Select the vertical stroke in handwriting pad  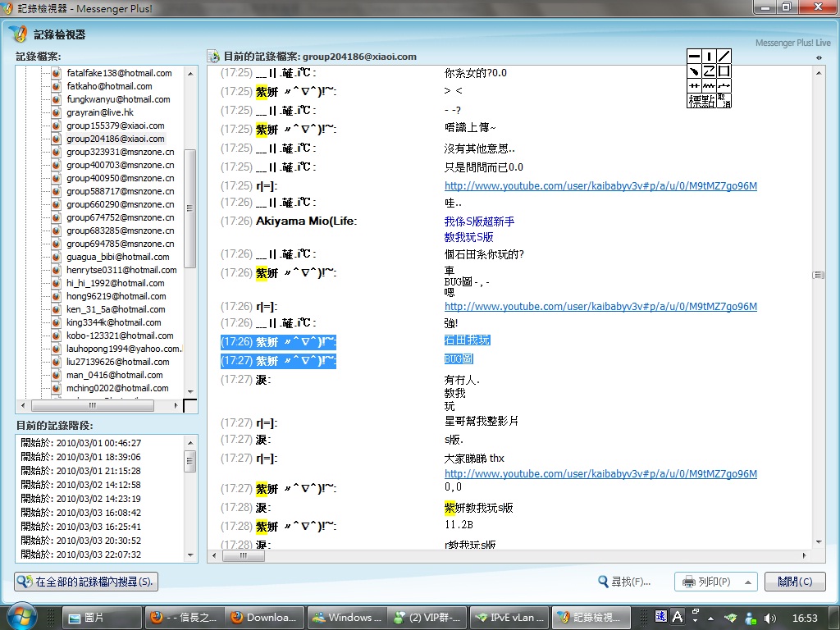709,57
